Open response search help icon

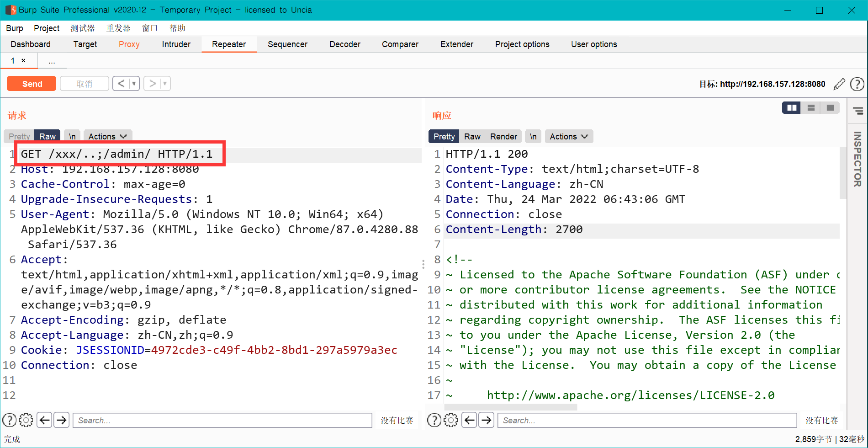coord(434,420)
